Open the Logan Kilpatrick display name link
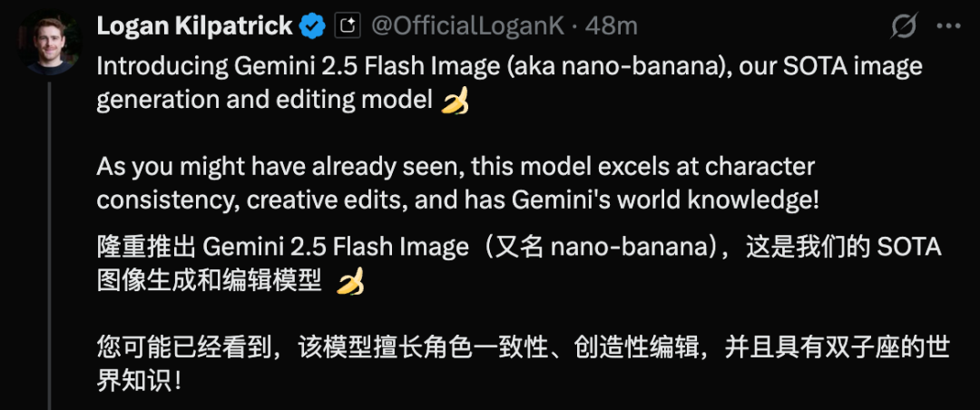980x410 pixels. pyautogui.click(x=194, y=26)
